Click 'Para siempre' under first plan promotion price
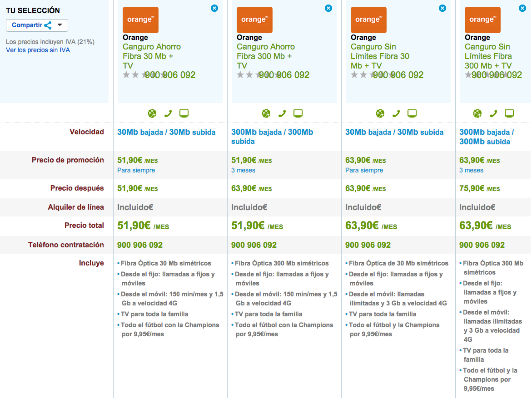 click(136, 170)
